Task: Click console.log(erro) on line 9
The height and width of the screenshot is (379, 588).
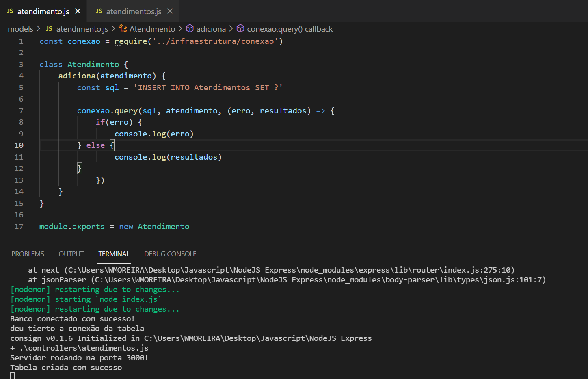Action: click(154, 134)
